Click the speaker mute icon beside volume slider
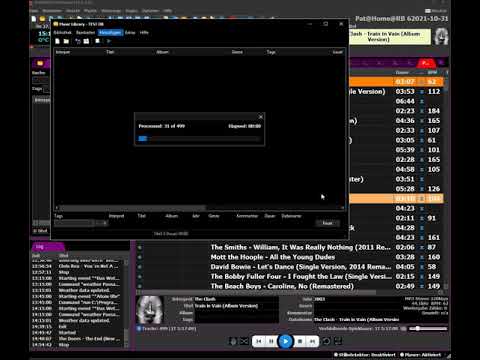Viewport: 480px width, 360px height. pyautogui.click(x=403, y=329)
